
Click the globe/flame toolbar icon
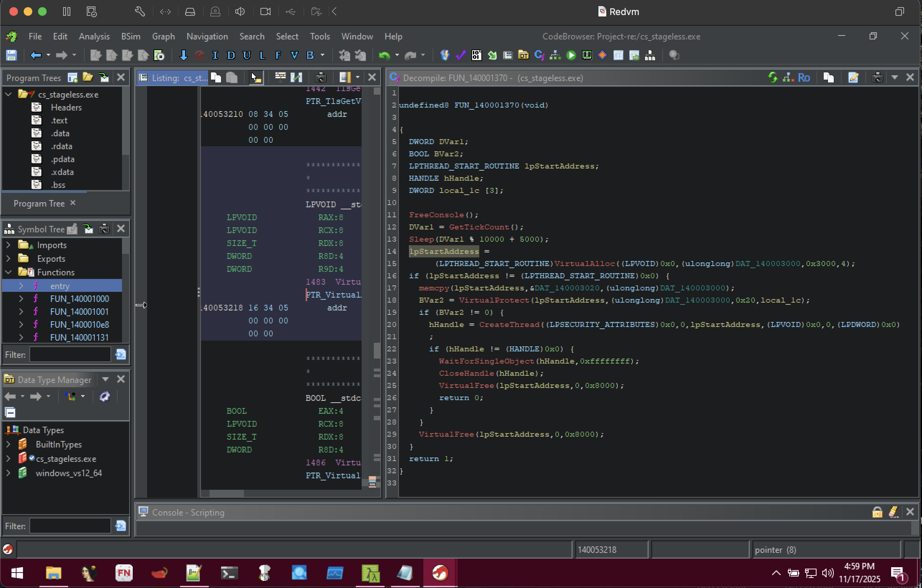444,56
